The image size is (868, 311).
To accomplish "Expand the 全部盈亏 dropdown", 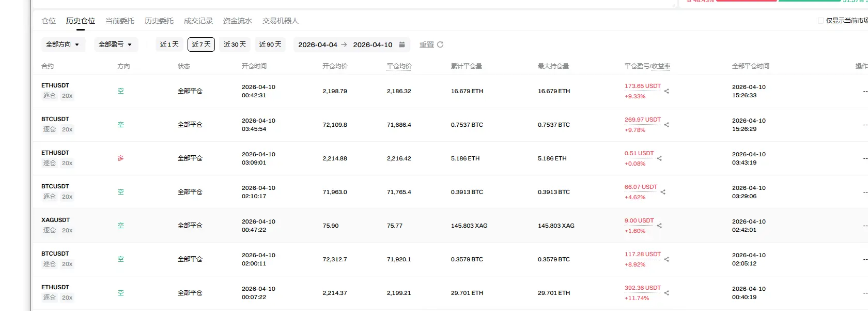I will (116, 45).
